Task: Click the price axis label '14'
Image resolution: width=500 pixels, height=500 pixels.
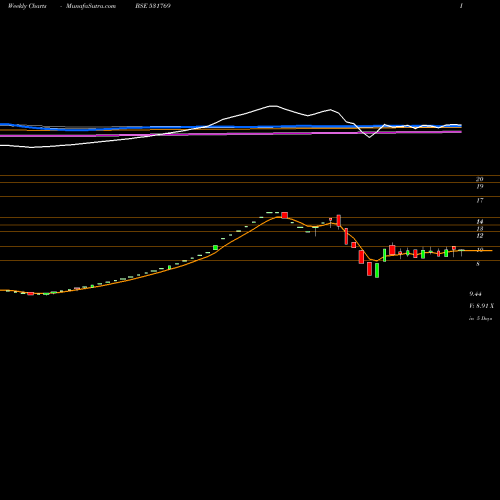Action: tap(480, 221)
